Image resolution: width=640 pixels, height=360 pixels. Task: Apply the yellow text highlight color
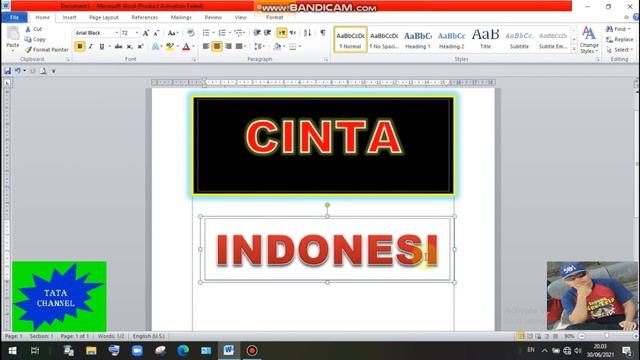tap(170, 47)
